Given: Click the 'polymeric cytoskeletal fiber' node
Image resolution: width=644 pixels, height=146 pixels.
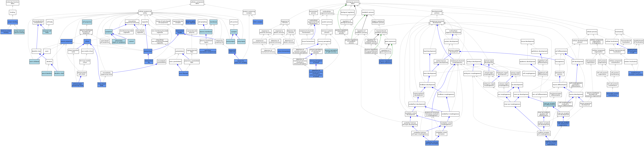Looking at the screenshot, I should click(x=192, y=61).
